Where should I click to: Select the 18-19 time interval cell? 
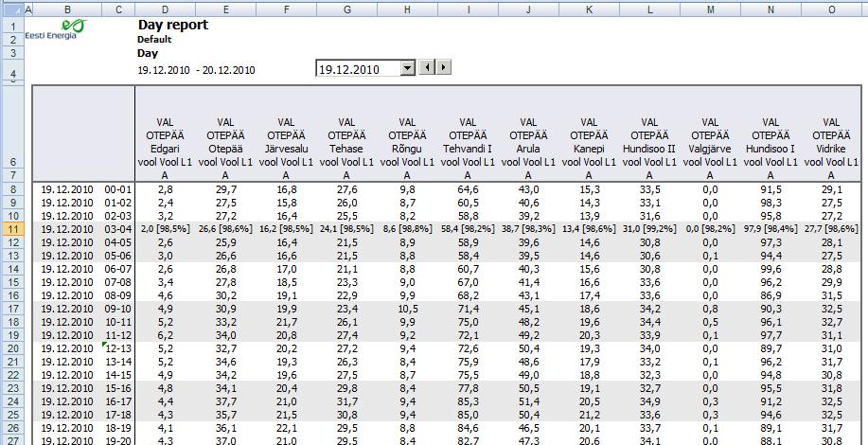[118, 428]
